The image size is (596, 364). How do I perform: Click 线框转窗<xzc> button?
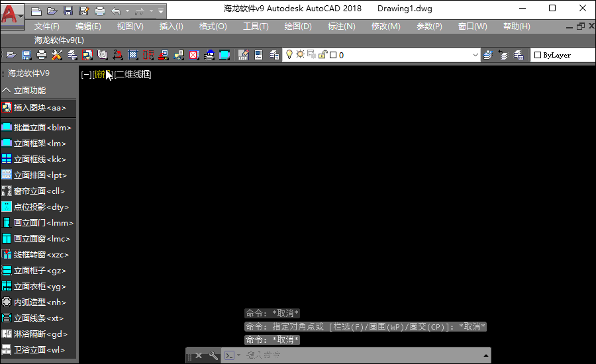click(38, 255)
